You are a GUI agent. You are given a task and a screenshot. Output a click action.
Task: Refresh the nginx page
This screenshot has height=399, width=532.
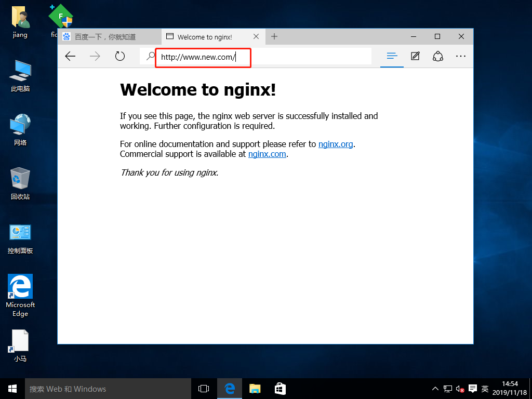pyautogui.click(x=120, y=56)
